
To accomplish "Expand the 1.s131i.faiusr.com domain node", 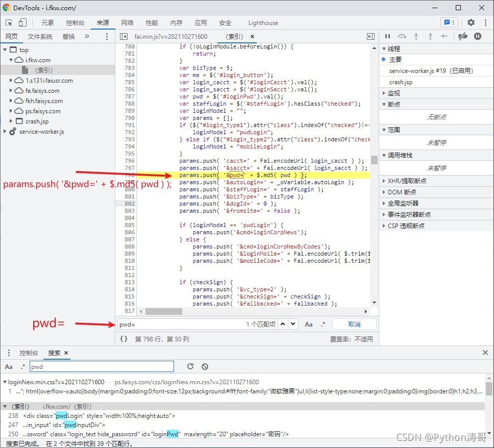I will 11,80.
